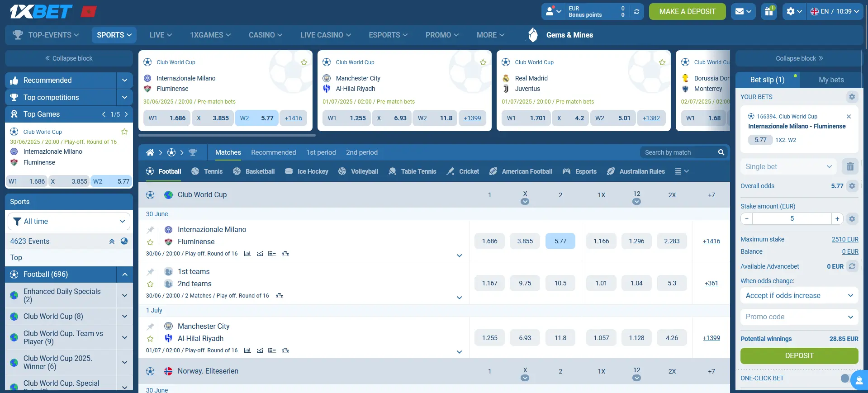Pin the Manchester City match
This screenshot has height=393, width=868.
click(x=151, y=326)
